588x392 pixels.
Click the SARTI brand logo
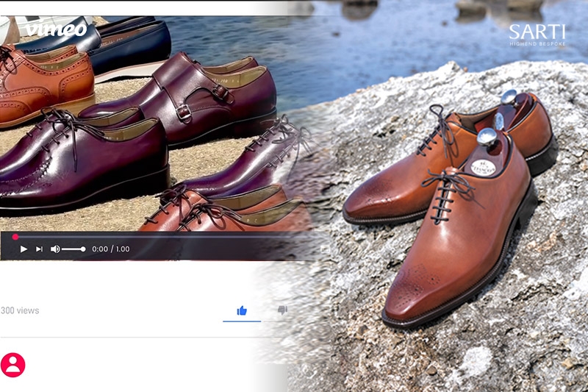(537, 32)
